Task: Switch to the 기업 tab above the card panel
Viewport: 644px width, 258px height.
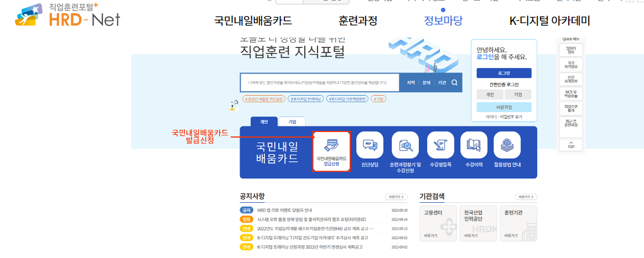Action: (x=292, y=122)
